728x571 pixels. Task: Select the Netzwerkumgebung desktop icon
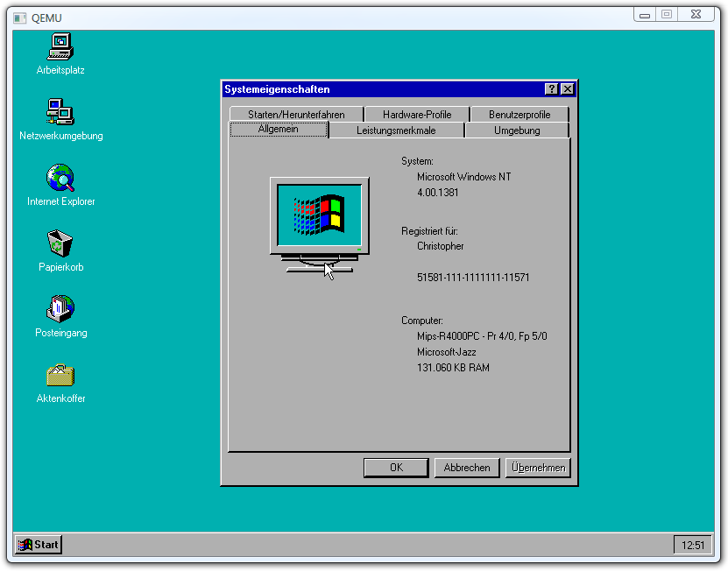pos(60,112)
